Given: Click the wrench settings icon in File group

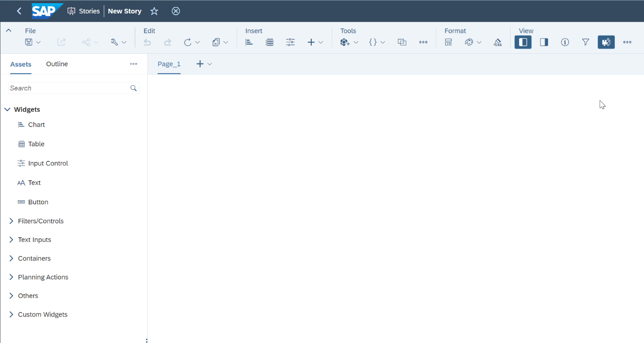Looking at the screenshot, I should pyautogui.click(x=114, y=42).
